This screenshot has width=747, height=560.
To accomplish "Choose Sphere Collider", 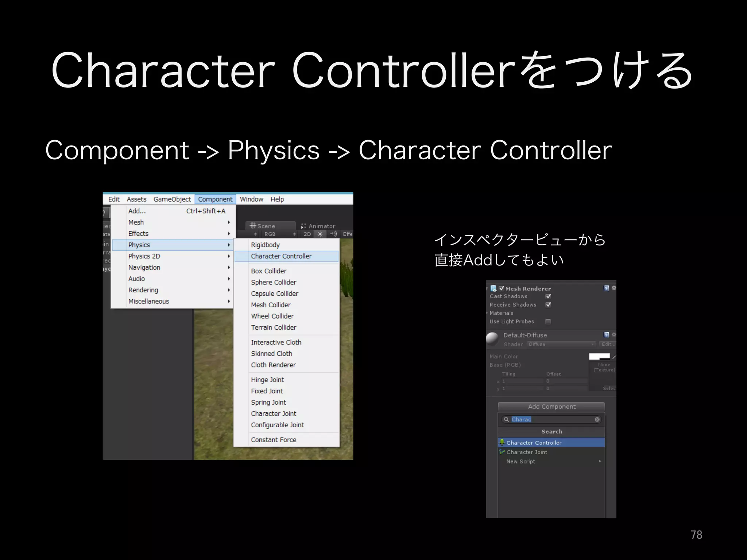I will [287, 283].
